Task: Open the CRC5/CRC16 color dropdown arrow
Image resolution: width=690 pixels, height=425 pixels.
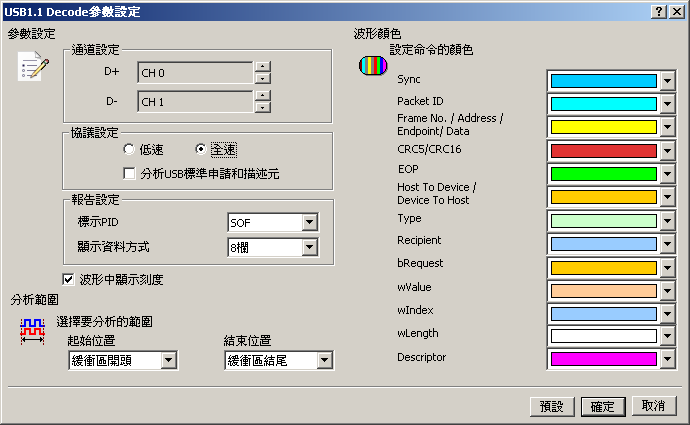Action: point(668,151)
